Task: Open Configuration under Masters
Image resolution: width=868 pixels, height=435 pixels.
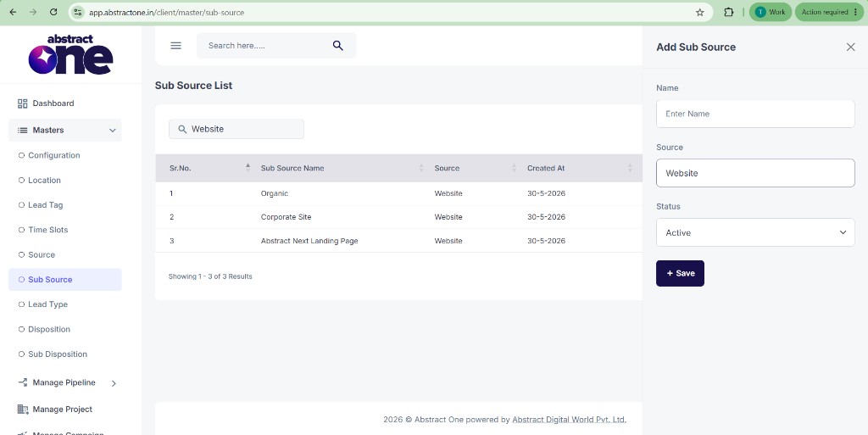Action: coord(54,155)
